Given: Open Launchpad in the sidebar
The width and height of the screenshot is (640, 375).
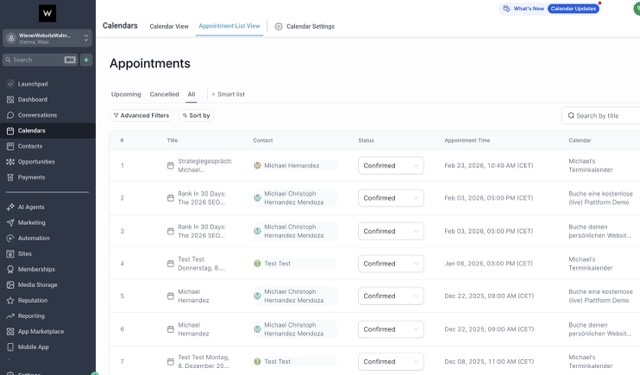Looking at the screenshot, I should tap(33, 84).
